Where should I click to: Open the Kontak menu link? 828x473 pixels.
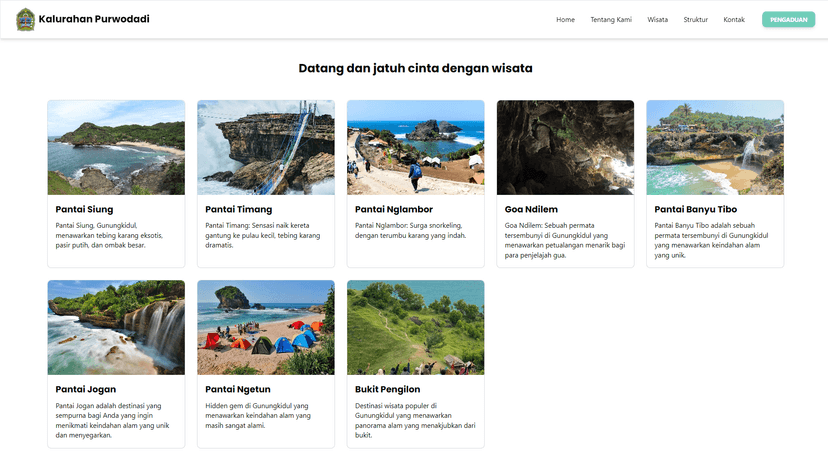(733, 20)
